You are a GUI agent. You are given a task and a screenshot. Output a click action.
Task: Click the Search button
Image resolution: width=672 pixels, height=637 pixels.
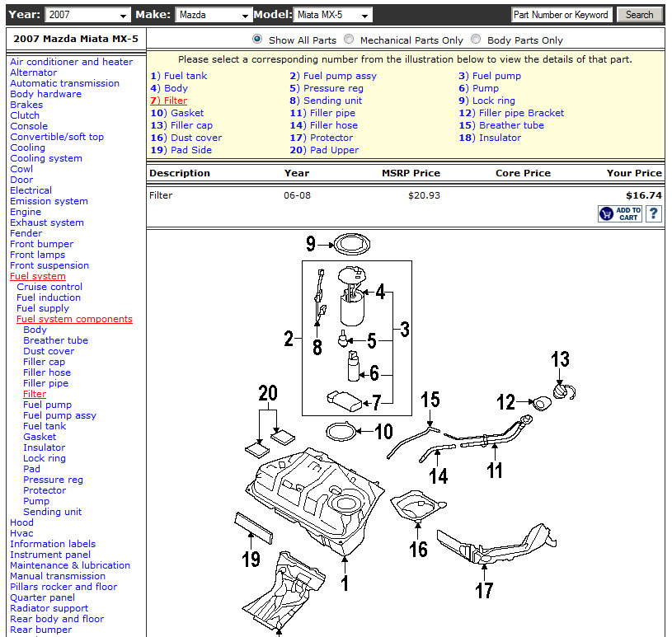639,15
